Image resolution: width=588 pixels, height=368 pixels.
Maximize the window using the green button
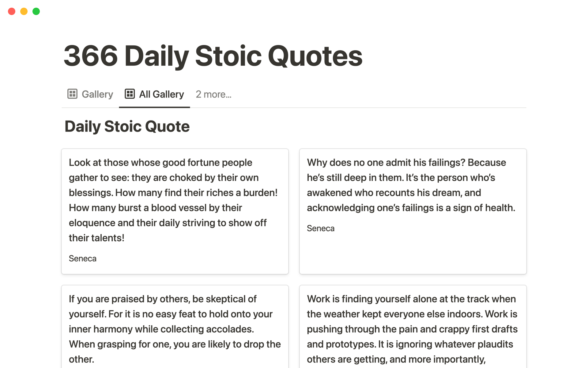(x=36, y=11)
